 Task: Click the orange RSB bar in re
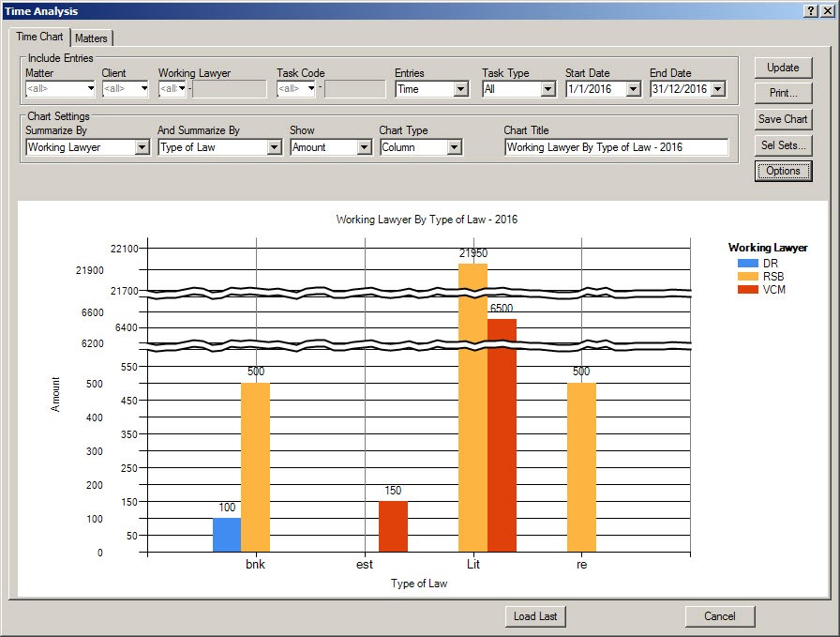(x=582, y=467)
